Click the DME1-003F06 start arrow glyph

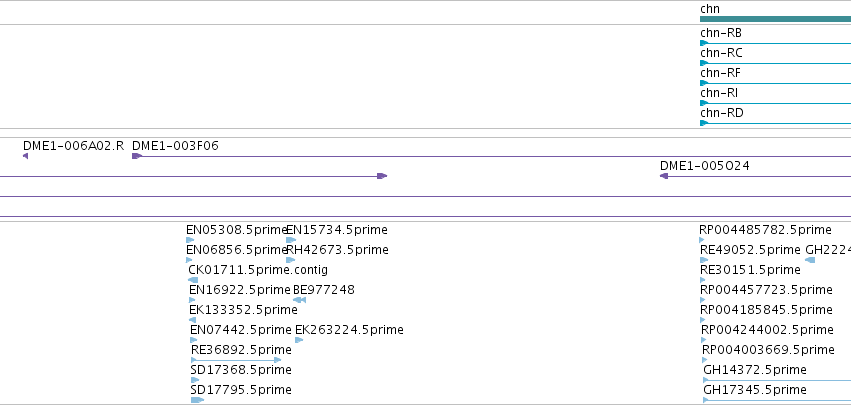click(x=137, y=156)
